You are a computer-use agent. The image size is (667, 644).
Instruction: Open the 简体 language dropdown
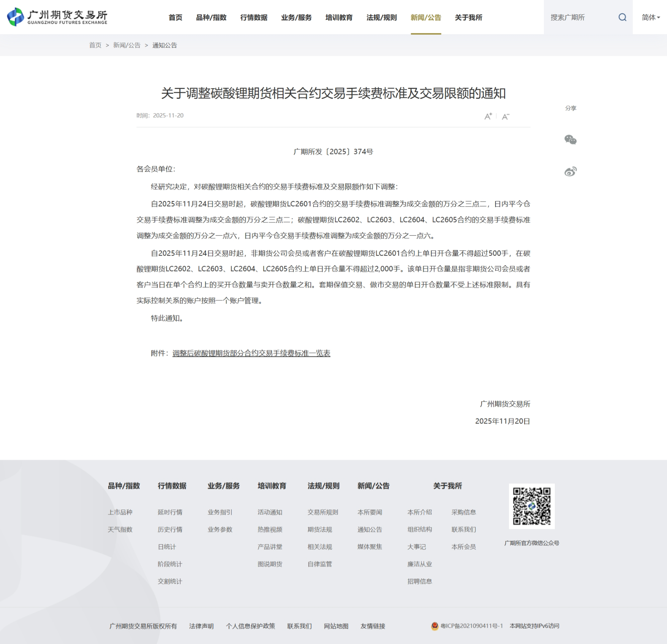click(x=650, y=17)
